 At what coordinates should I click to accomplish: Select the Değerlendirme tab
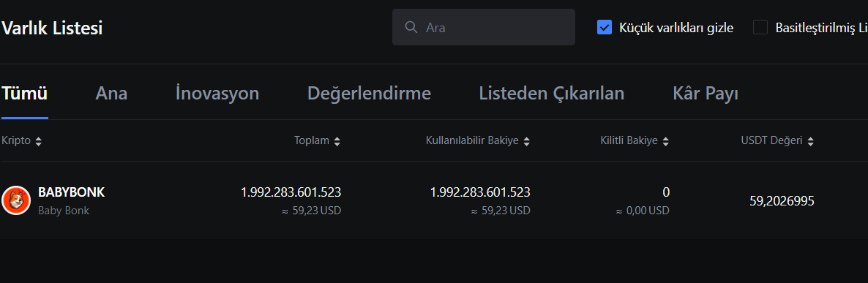coord(370,94)
